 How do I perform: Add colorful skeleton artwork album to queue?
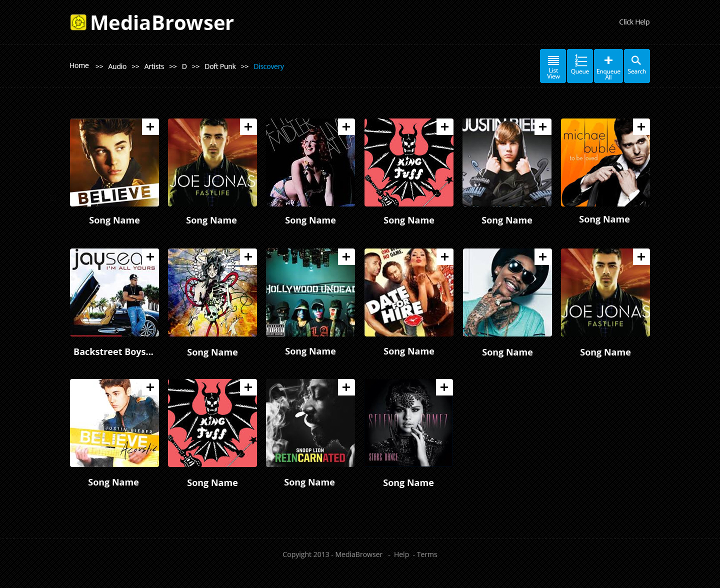point(248,257)
